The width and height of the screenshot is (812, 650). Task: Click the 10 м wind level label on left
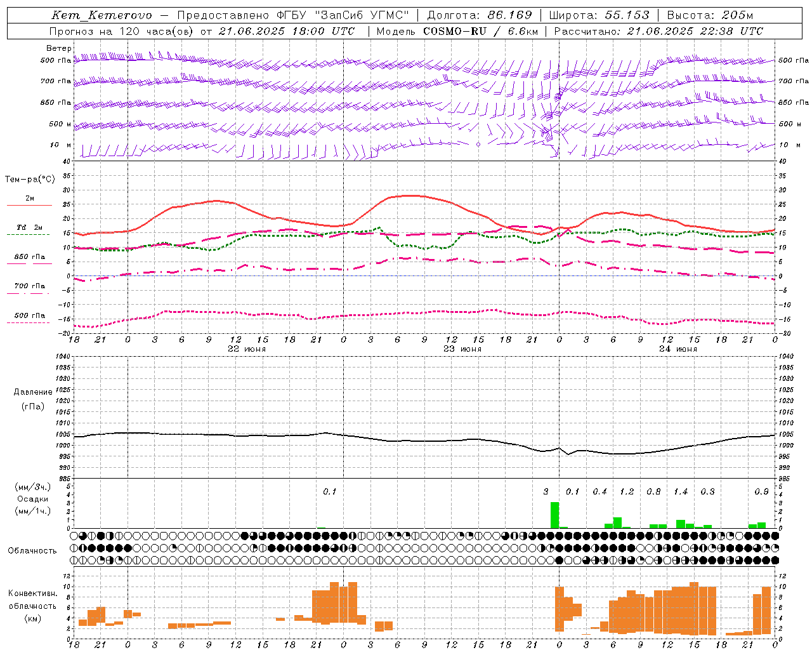click(x=61, y=145)
